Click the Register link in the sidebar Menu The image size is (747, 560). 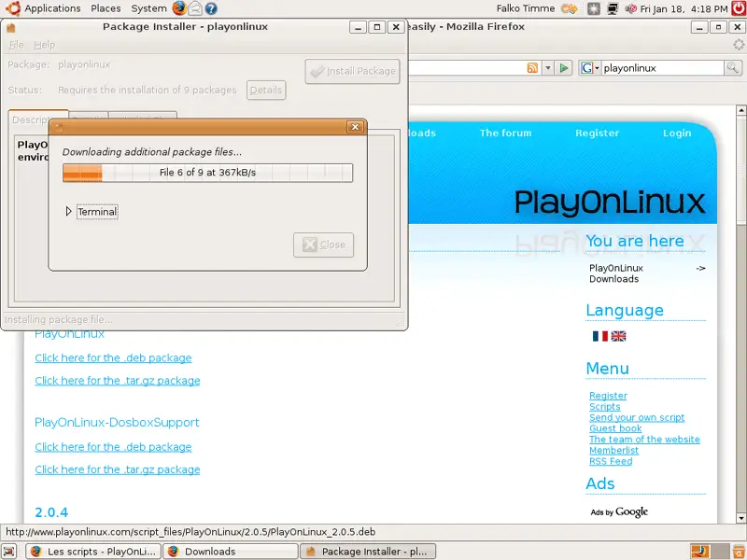[x=608, y=396]
